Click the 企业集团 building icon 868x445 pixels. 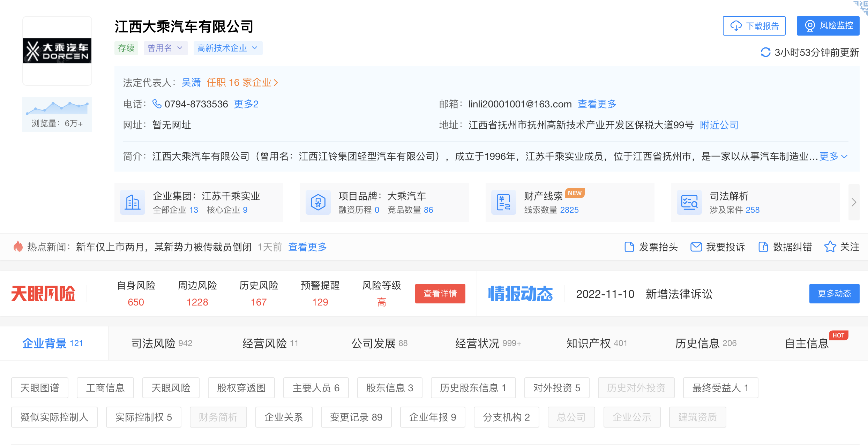133,202
